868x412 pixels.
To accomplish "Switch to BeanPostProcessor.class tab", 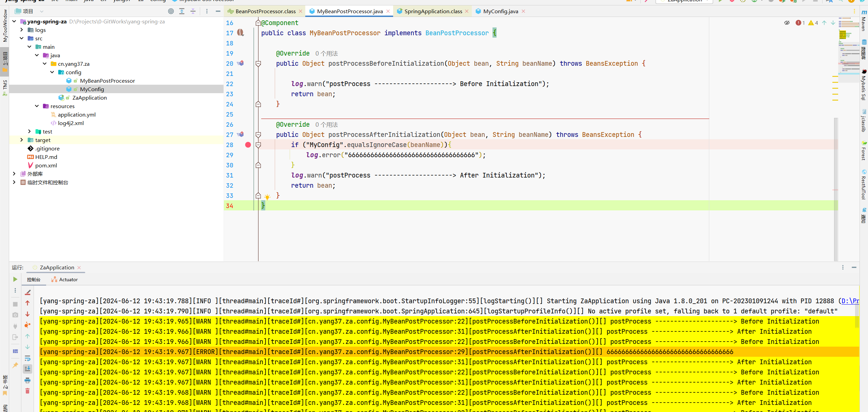I will (x=265, y=11).
